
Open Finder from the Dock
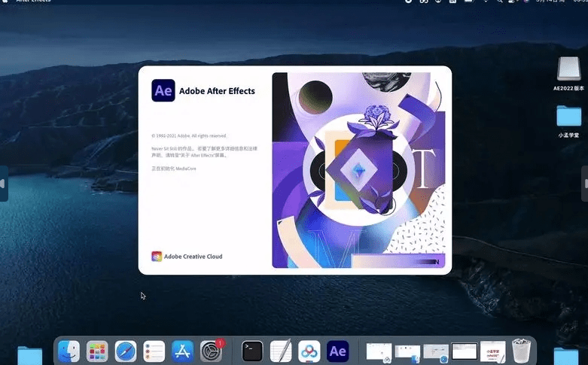coord(69,351)
